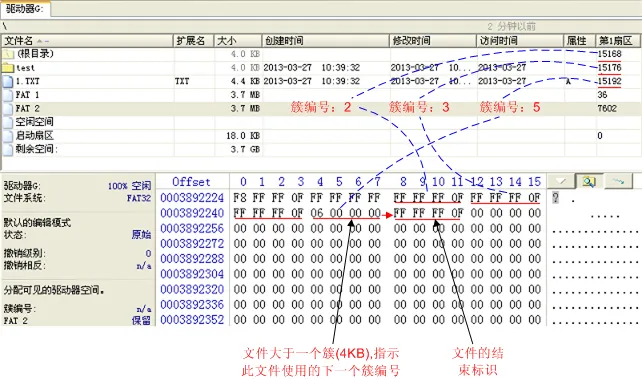Image resolution: width=642 pixels, height=379 pixels.
Task: Sort by the 创建时间 column header
Action: [326, 41]
